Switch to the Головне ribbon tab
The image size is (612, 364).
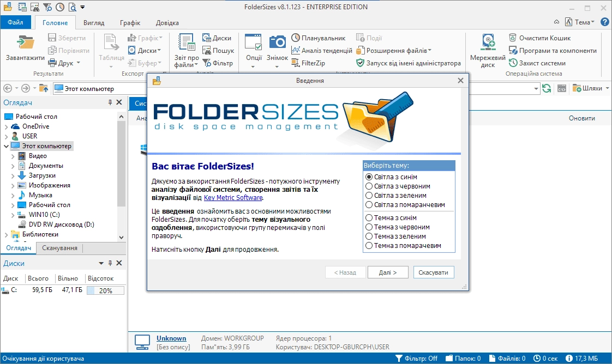(x=55, y=22)
